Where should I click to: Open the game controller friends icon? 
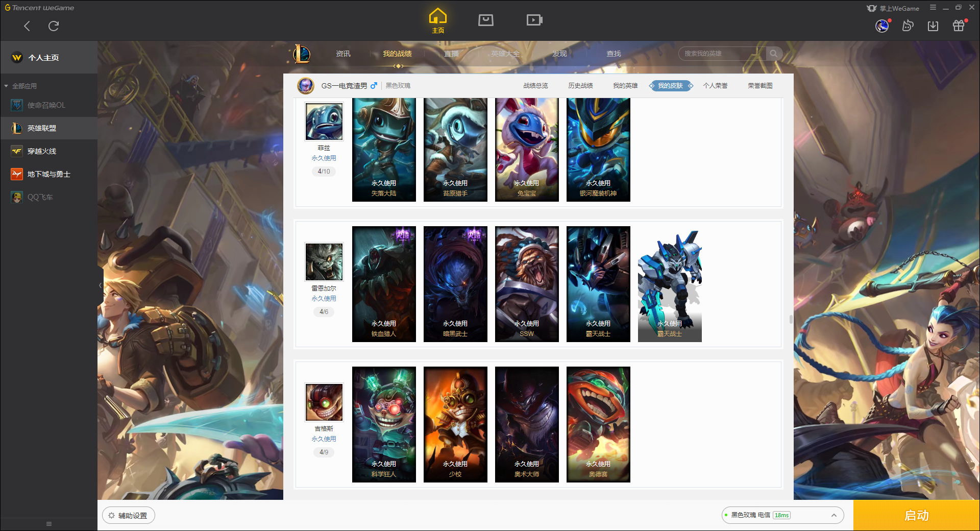click(908, 26)
